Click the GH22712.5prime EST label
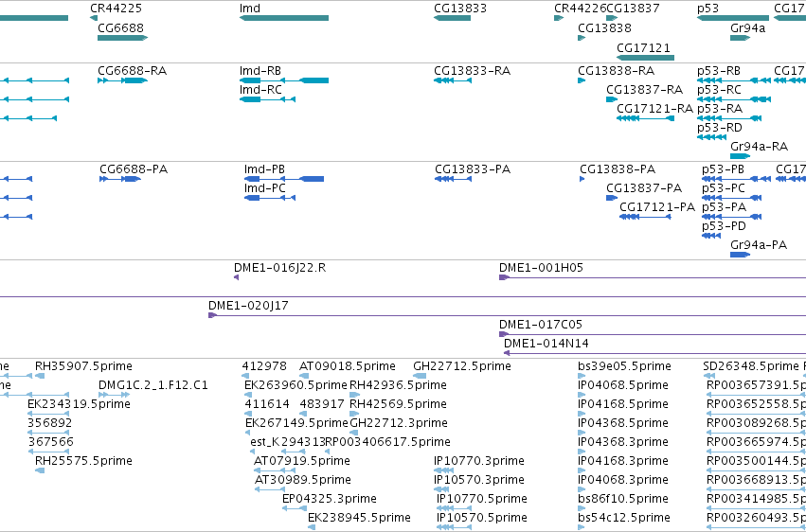This screenshot has width=806, height=532. [461, 366]
